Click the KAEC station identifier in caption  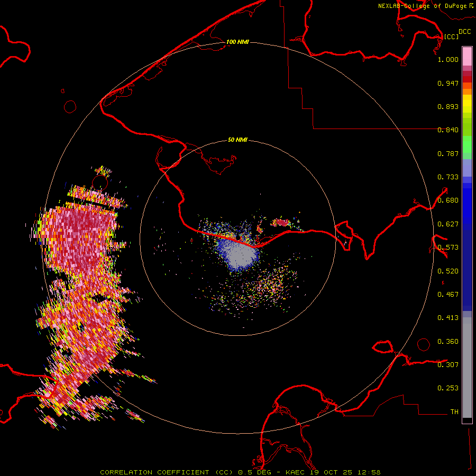tap(296, 472)
